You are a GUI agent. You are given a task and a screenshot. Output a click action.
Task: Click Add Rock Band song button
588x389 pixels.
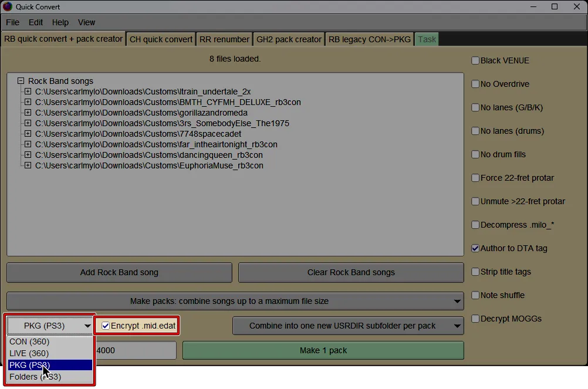[x=119, y=272]
